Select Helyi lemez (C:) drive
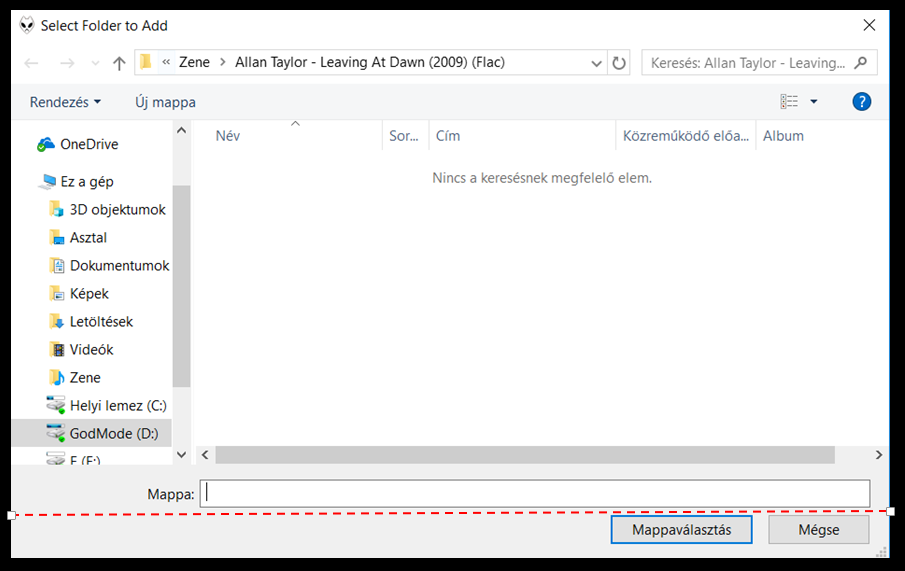Image resolution: width=905 pixels, height=571 pixels. point(118,406)
